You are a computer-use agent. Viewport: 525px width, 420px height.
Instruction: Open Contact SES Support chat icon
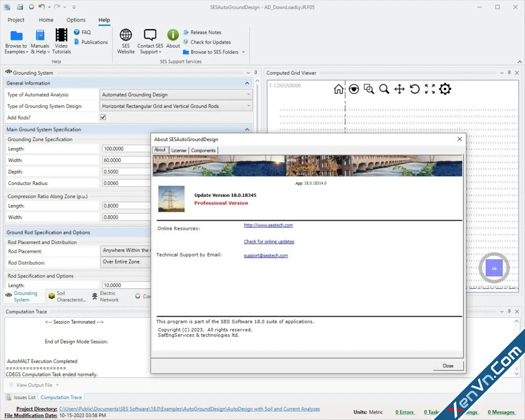(150, 35)
